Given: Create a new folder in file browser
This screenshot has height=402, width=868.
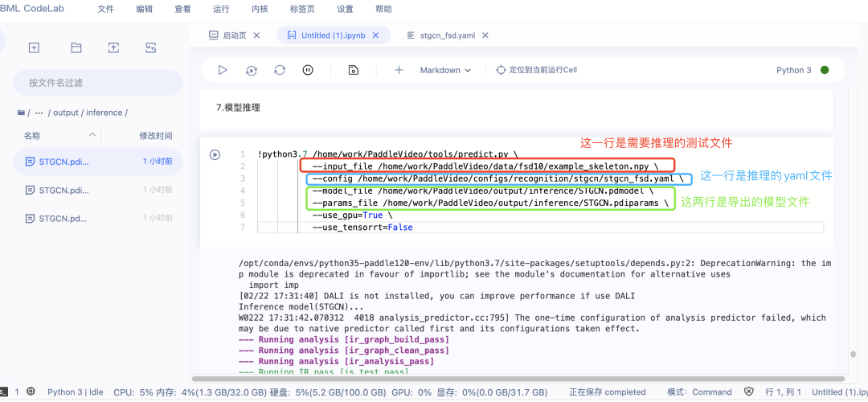Looking at the screenshot, I should 76,48.
